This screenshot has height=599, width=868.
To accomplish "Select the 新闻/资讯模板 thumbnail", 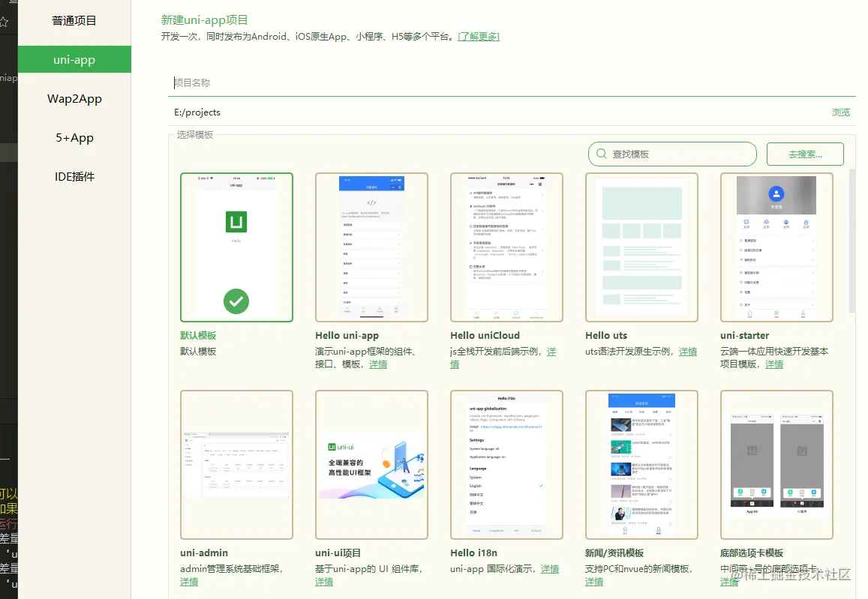I will [641, 465].
